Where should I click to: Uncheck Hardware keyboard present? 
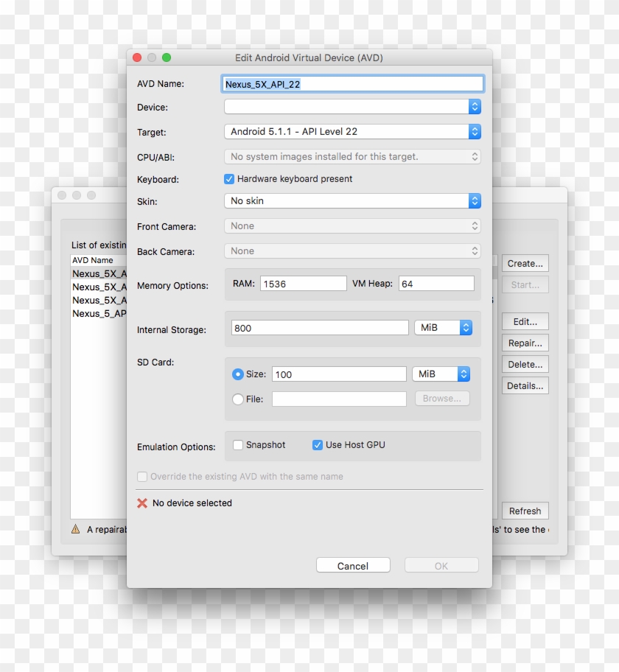[229, 178]
